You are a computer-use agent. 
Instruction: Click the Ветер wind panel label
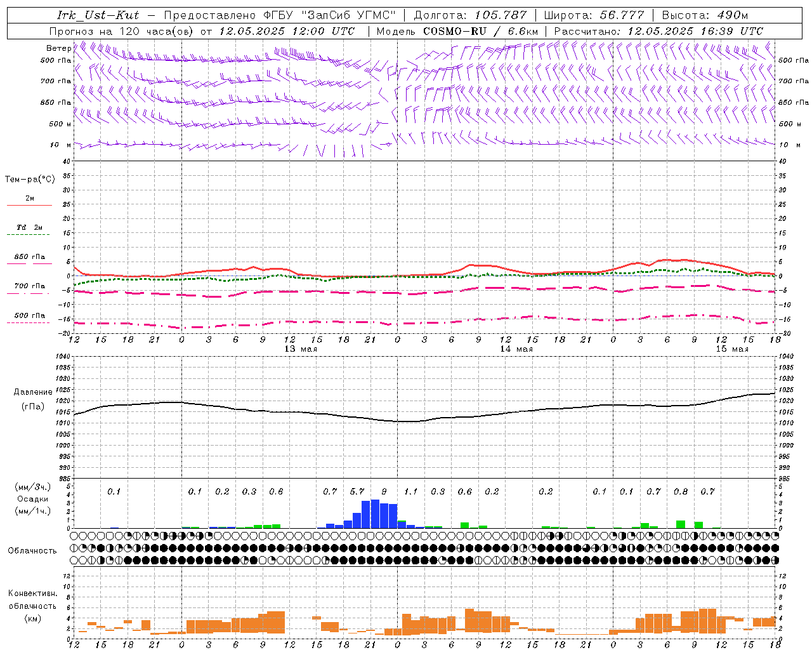(x=59, y=48)
